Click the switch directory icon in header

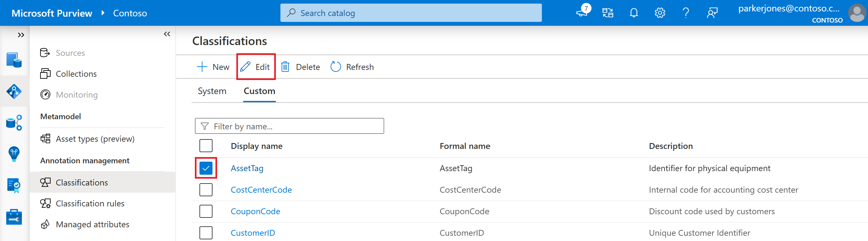pos(608,13)
